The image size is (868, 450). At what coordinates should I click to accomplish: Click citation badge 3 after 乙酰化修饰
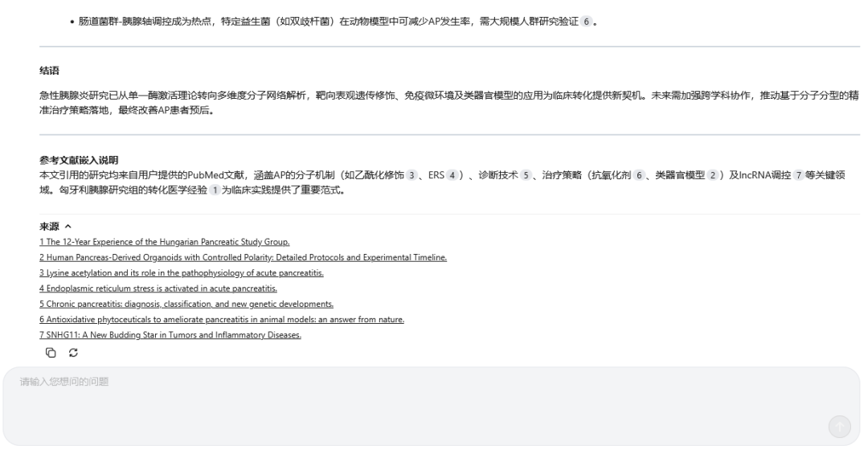[411, 175]
